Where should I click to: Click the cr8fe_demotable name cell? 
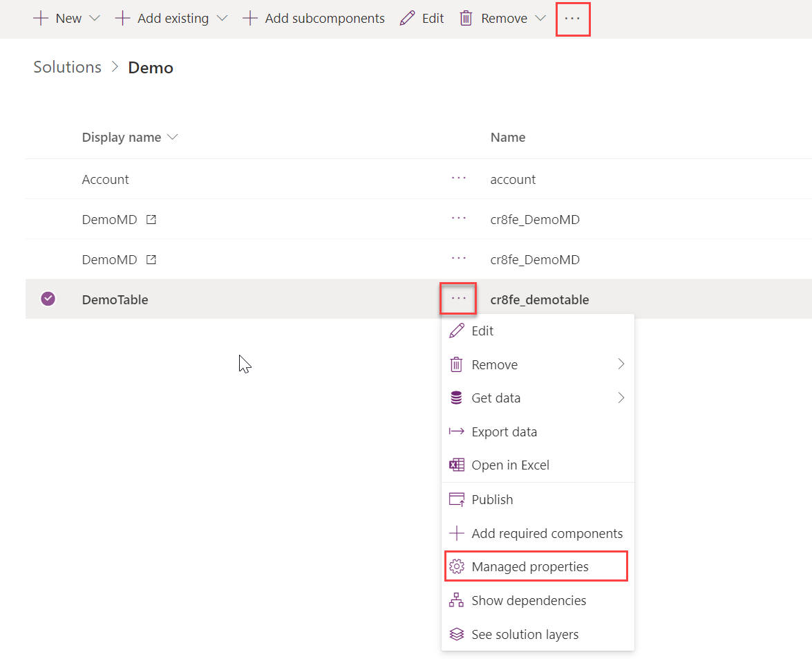(540, 299)
